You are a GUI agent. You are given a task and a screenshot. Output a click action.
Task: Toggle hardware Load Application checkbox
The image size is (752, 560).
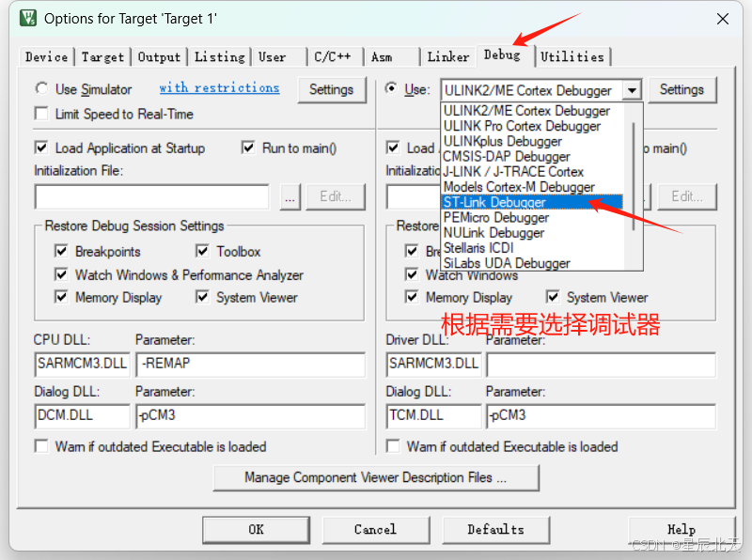click(x=393, y=148)
